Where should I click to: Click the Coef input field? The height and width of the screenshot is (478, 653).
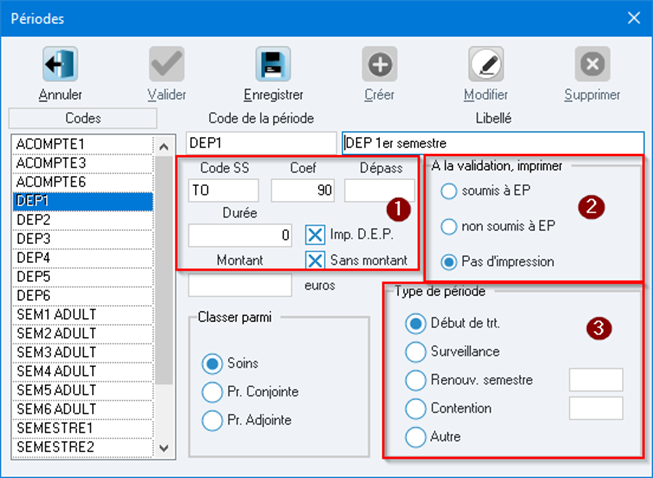pyautogui.click(x=303, y=190)
